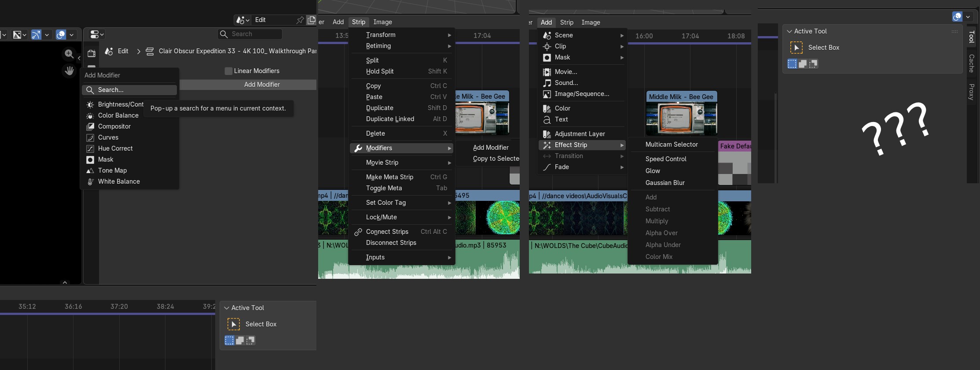This screenshot has height=370, width=980.
Task: Toggle the pin icon beside the Edit field
Action: coord(300,20)
